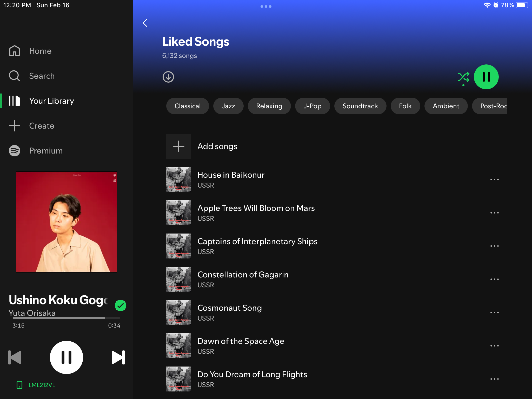Filter songs by the Jazz chip
The height and width of the screenshot is (399, 532).
tap(228, 106)
